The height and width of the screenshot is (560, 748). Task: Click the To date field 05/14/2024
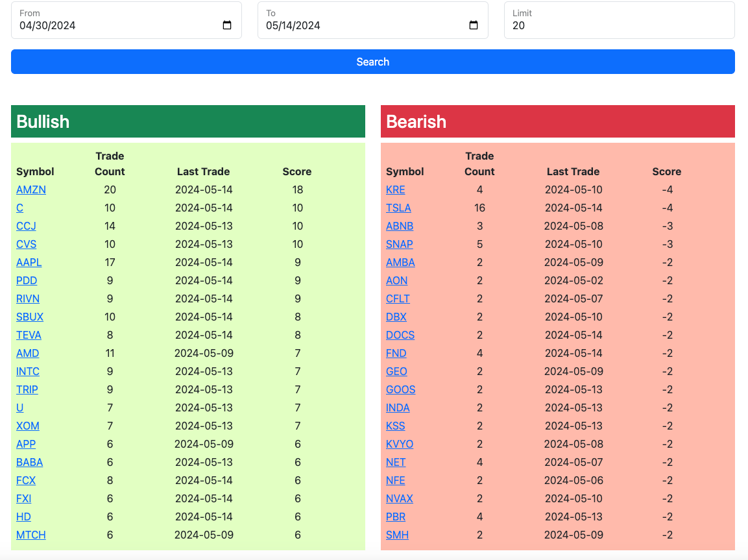[x=373, y=20]
